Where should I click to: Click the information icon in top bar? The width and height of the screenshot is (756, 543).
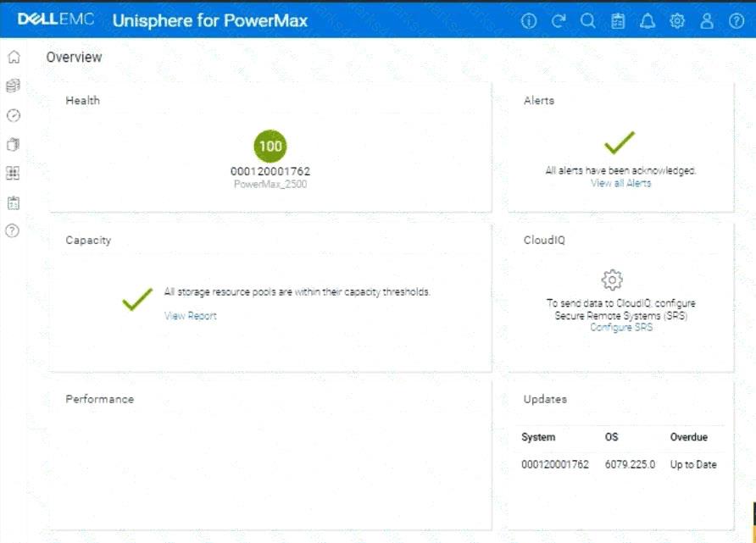[529, 21]
